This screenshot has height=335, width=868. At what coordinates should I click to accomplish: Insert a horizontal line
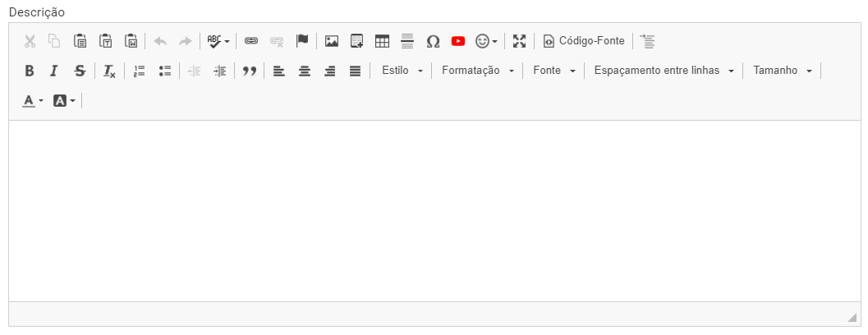pyautogui.click(x=407, y=41)
